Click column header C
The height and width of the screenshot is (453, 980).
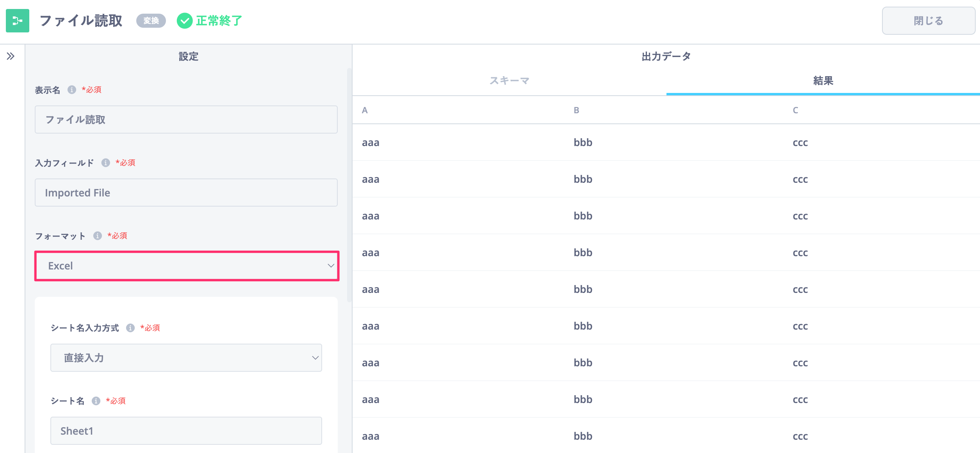coord(795,110)
